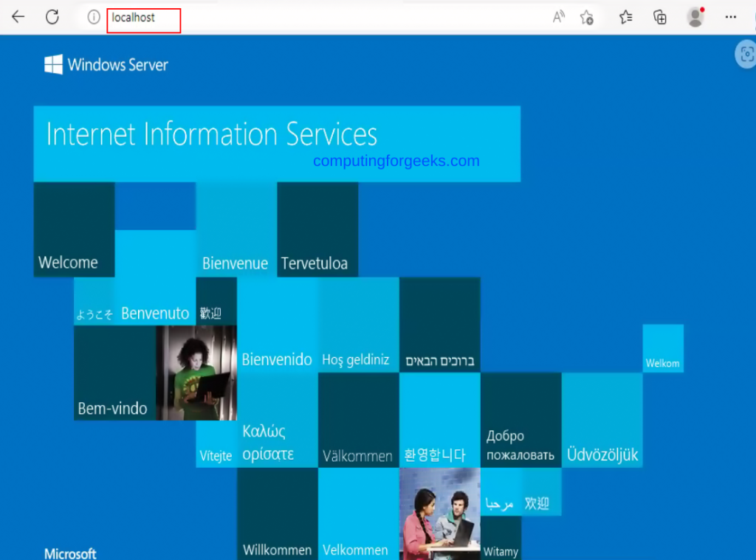Add this page to favorites

(x=587, y=16)
